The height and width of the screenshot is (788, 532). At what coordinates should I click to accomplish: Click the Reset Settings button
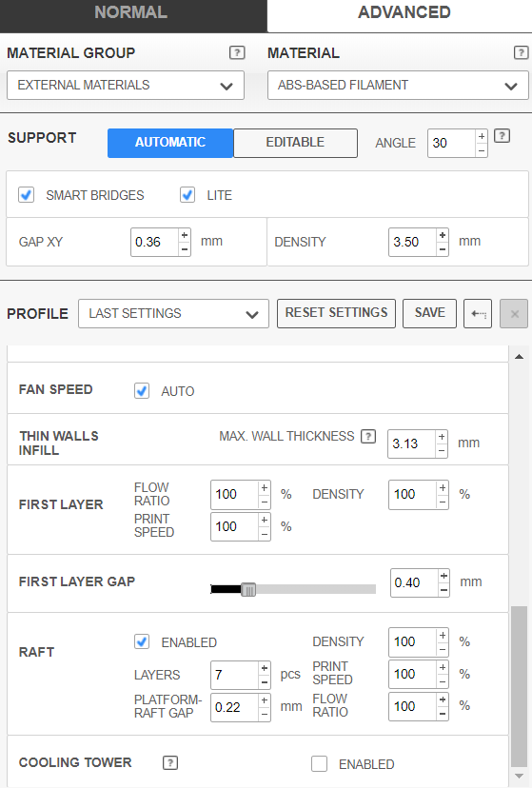coord(337,313)
